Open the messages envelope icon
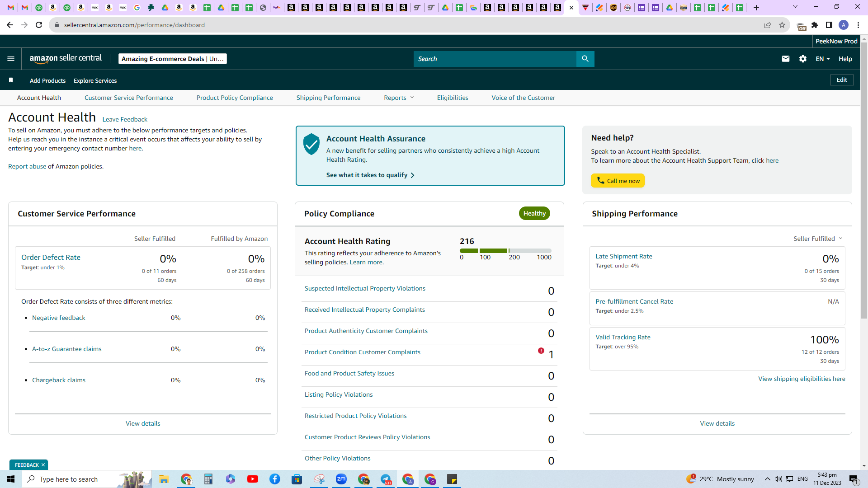 coord(786,59)
